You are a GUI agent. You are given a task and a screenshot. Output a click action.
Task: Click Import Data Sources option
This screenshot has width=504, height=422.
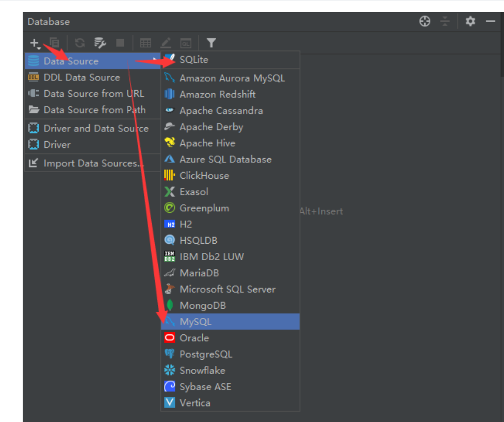click(x=92, y=163)
